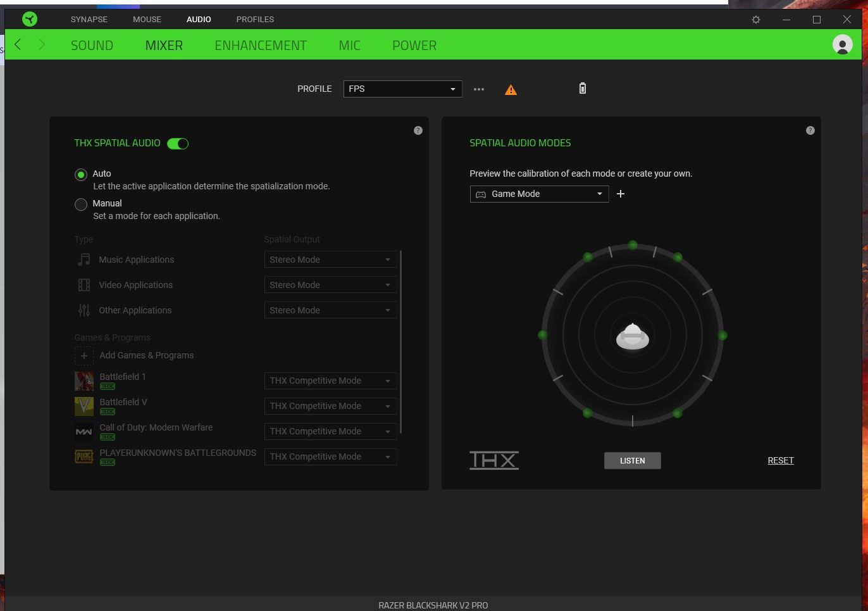Select the top center speaker dot
Viewport: 868px width, 611px height.
(633, 245)
